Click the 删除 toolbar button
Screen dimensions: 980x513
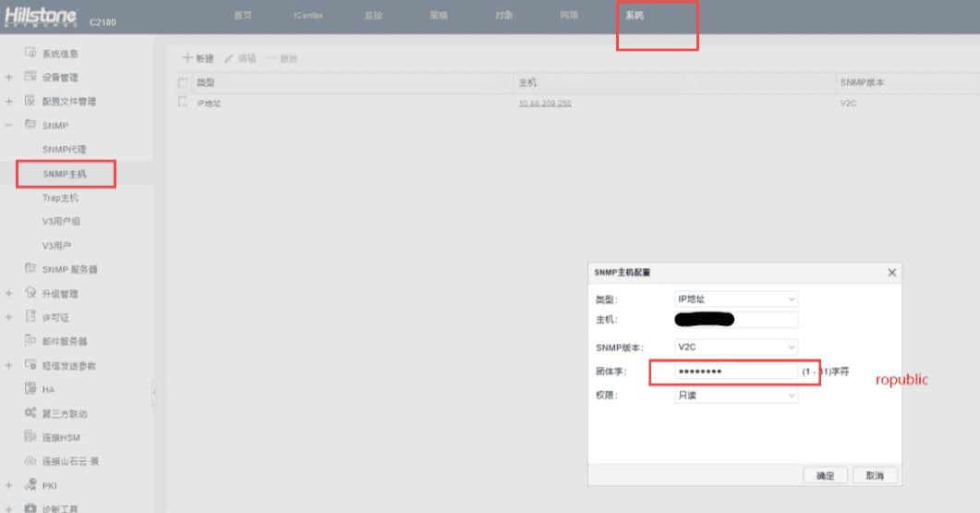tap(282, 58)
